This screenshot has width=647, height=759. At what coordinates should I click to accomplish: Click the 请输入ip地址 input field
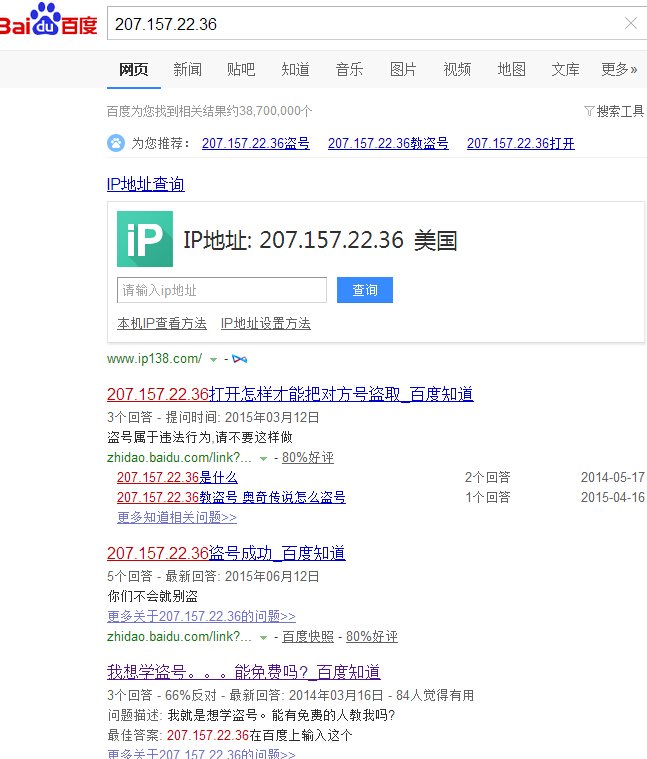[x=221, y=290]
